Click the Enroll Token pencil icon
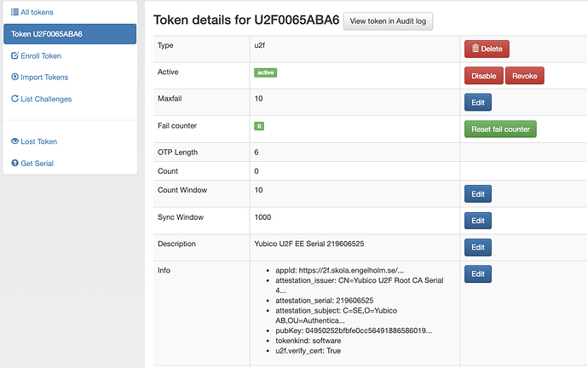This screenshot has height=368, width=588. (14, 55)
